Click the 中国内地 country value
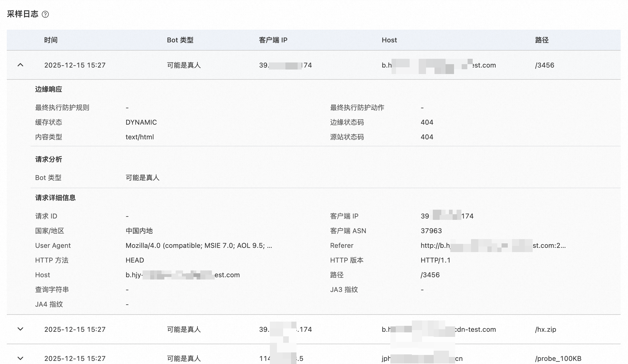 [139, 231]
